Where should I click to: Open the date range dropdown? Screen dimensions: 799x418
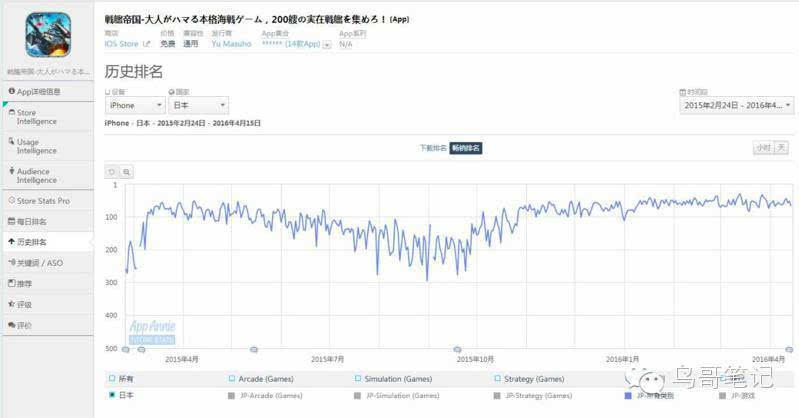737,105
